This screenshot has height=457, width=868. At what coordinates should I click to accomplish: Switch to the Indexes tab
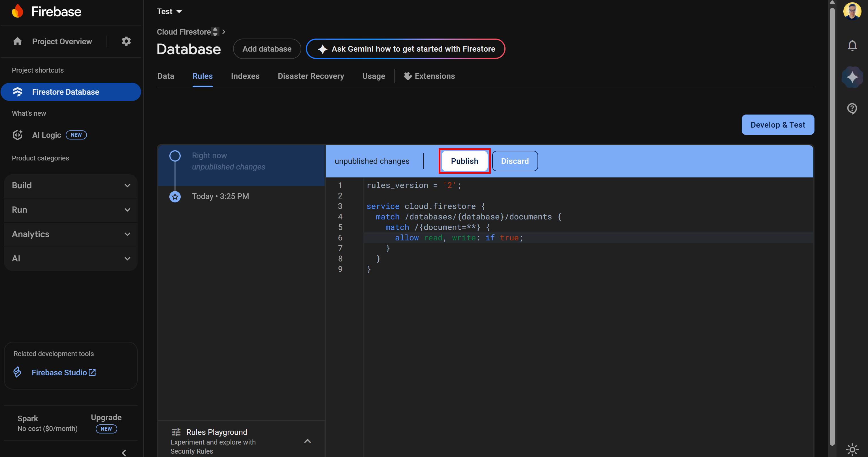click(245, 76)
